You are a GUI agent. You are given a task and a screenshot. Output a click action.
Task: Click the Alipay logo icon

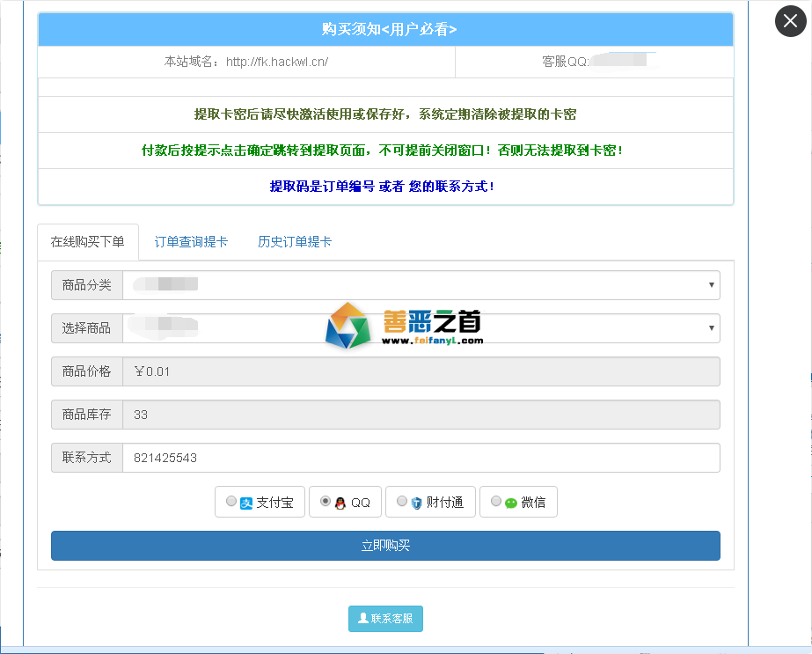point(247,503)
